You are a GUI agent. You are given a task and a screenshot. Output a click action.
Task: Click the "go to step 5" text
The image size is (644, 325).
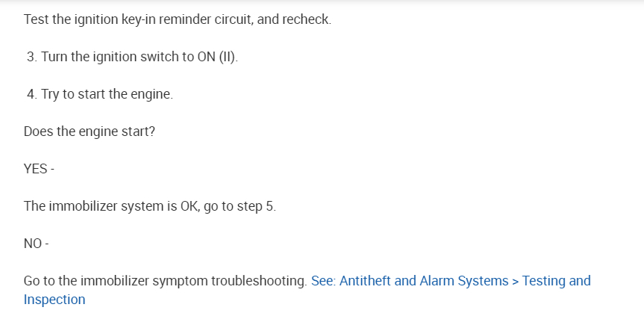coord(239,206)
